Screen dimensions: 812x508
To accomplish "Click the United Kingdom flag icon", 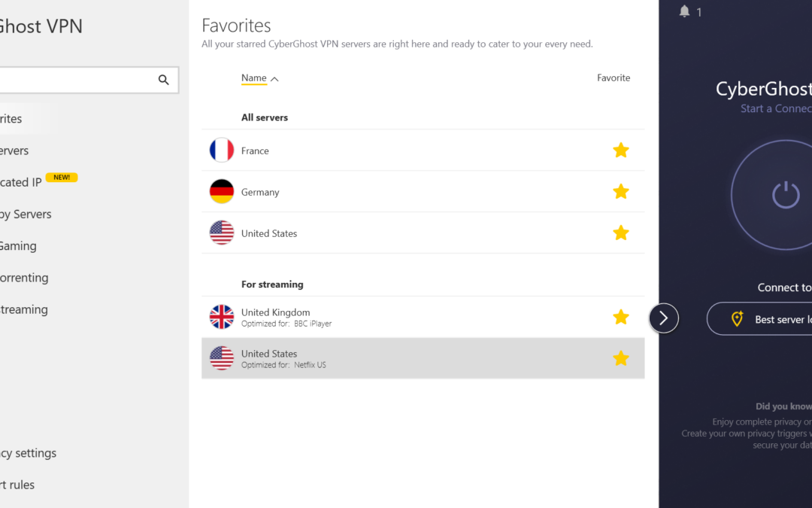I will coord(221,318).
